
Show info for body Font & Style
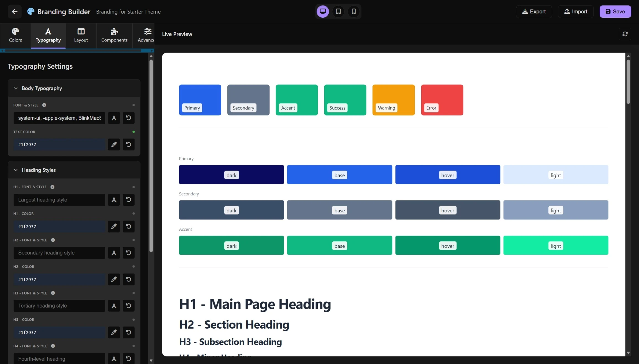coord(44,105)
